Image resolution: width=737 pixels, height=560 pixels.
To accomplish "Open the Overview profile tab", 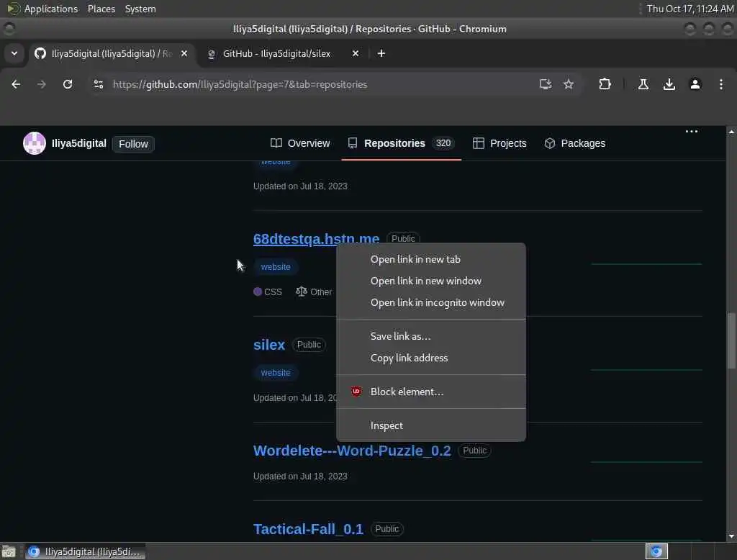I will pos(300,143).
